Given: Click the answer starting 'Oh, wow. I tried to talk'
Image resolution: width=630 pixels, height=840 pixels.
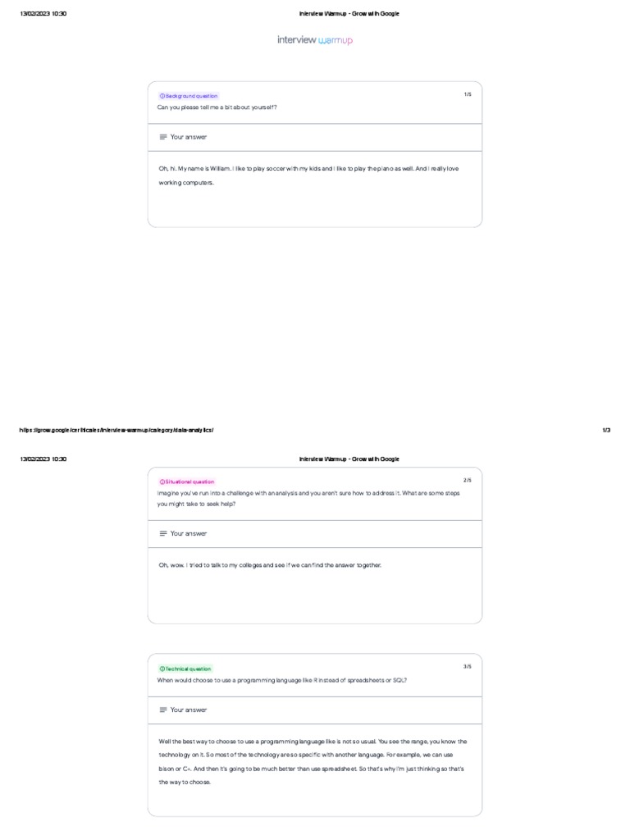Looking at the screenshot, I should point(270,565).
